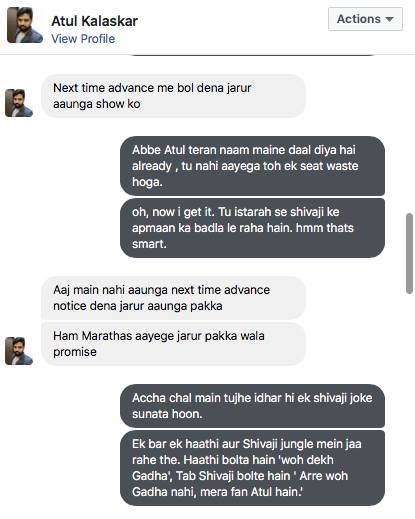Click the Atul Kalaskar name heading

pyautogui.click(x=95, y=21)
